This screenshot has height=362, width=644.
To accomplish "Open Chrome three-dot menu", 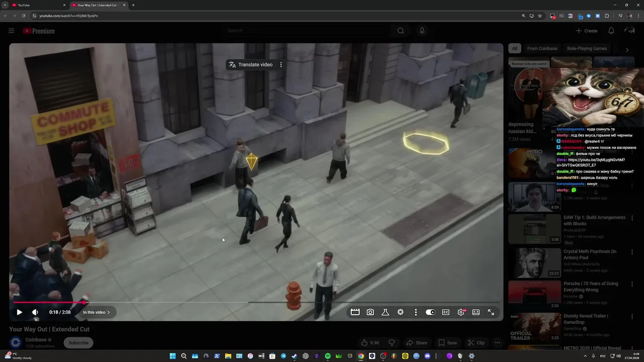I will pyautogui.click(x=638, y=16).
